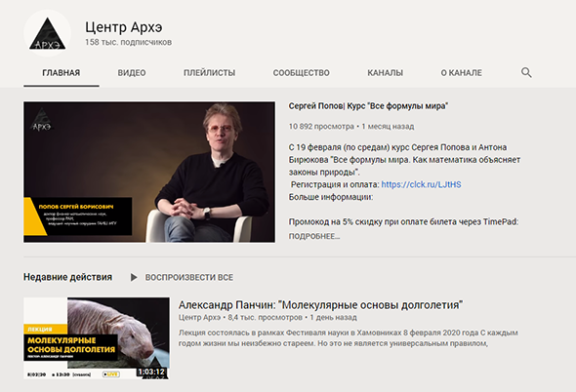Select the КАНАЛЫ tab
576x392 pixels.
coord(385,73)
